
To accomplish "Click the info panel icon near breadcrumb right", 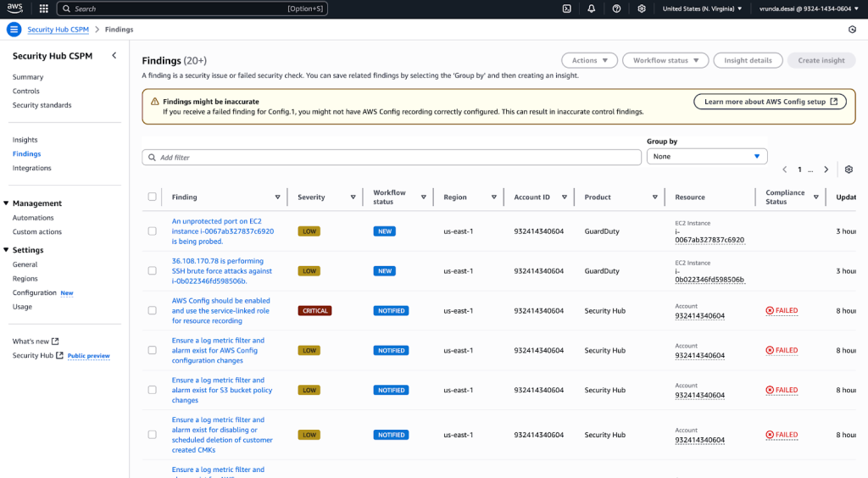I will click(x=852, y=30).
